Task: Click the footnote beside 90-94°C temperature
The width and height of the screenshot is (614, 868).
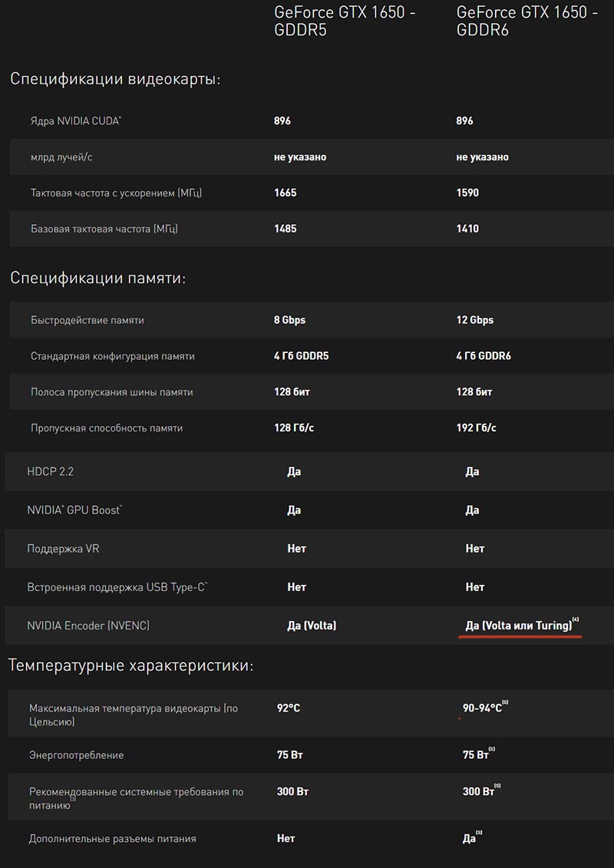Action: (x=505, y=703)
